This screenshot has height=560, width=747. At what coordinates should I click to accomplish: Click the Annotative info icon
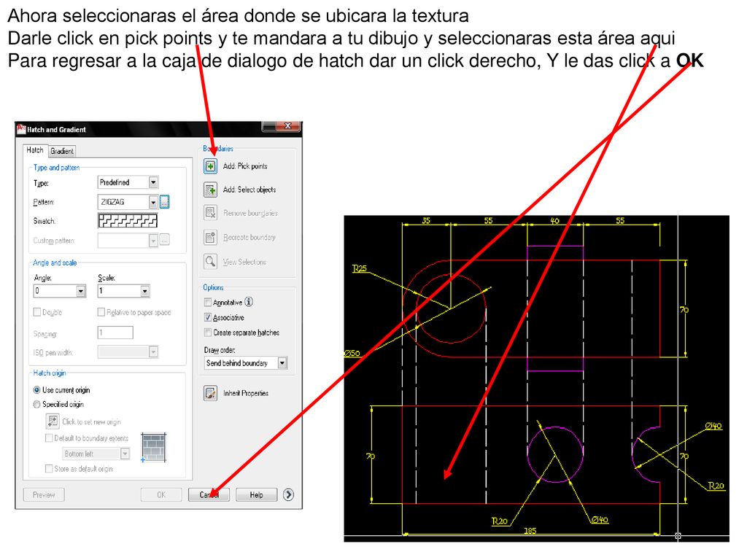pos(249,302)
